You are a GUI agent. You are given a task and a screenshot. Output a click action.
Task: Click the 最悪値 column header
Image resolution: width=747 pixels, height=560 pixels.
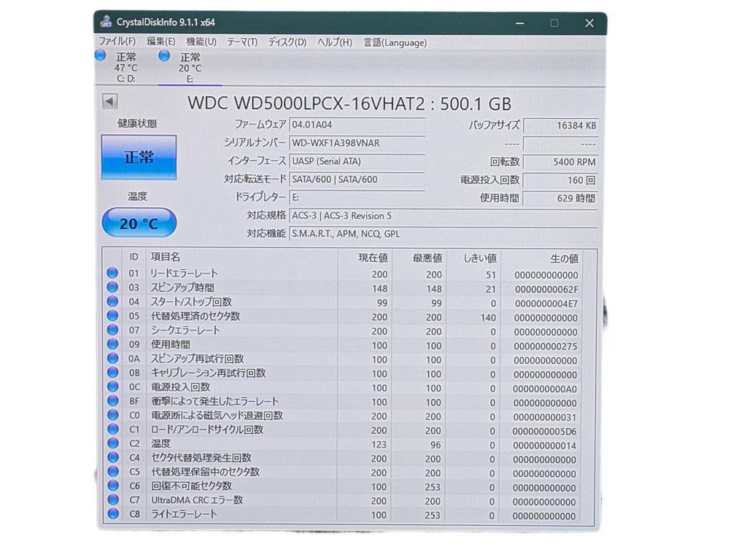(419, 257)
